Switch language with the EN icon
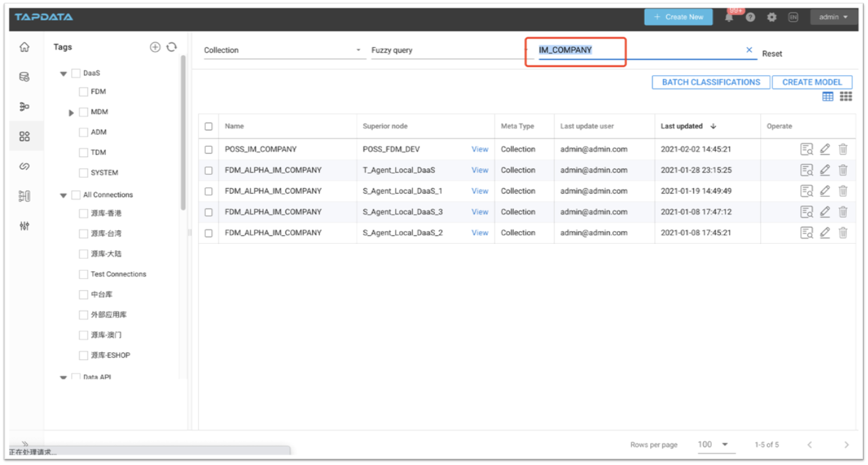Viewport: 868px width, 465px height. 793,17
